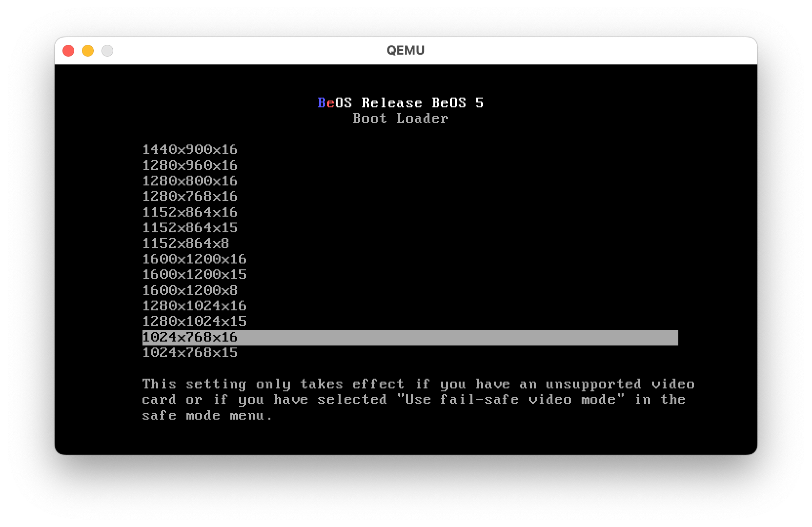The width and height of the screenshot is (812, 527).
Task: Select the 1280x1024x15 entry
Action: click(194, 322)
